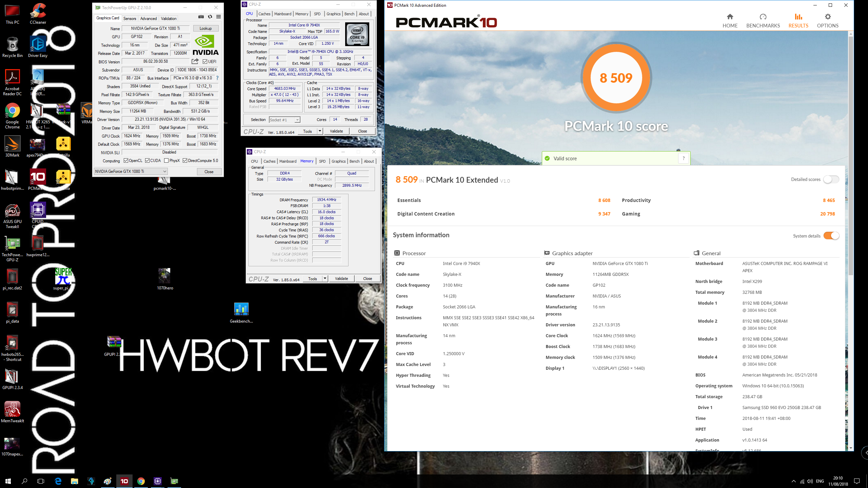The width and height of the screenshot is (868, 488).
Task: Switch to GPU-Z Sensors tab
Action: [130, 19]
